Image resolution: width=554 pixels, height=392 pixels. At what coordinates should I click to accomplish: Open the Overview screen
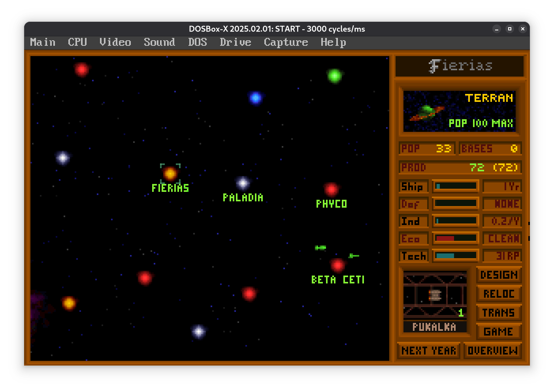[x=492, y=351]
